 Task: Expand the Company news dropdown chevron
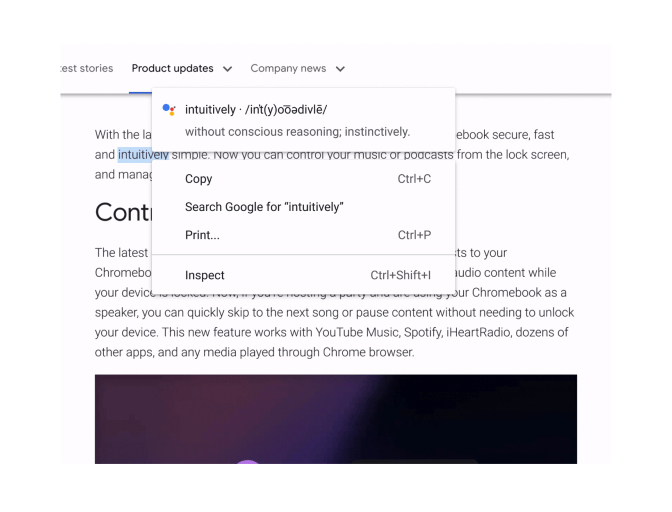[340, 69]
